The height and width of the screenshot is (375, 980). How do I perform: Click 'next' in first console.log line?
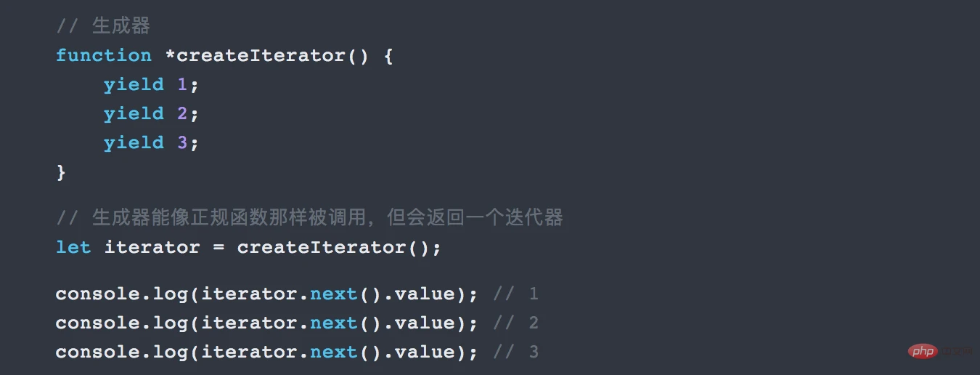(x=333, y=294)
